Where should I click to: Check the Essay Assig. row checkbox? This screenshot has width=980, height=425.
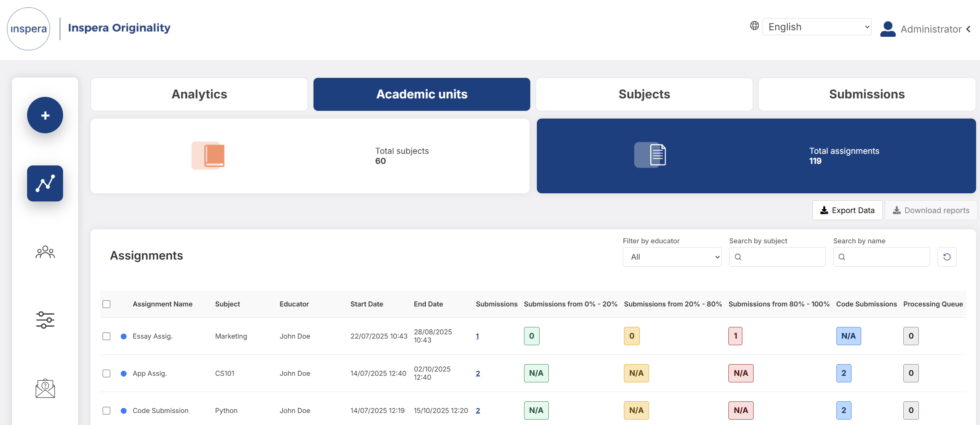click(x=106, y=336)
